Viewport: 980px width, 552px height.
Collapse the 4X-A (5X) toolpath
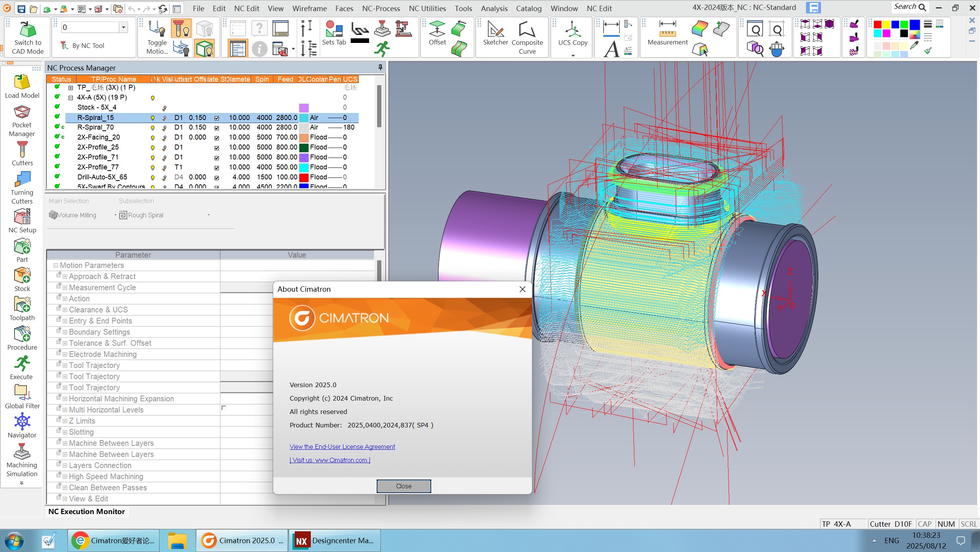click(71, 98)
